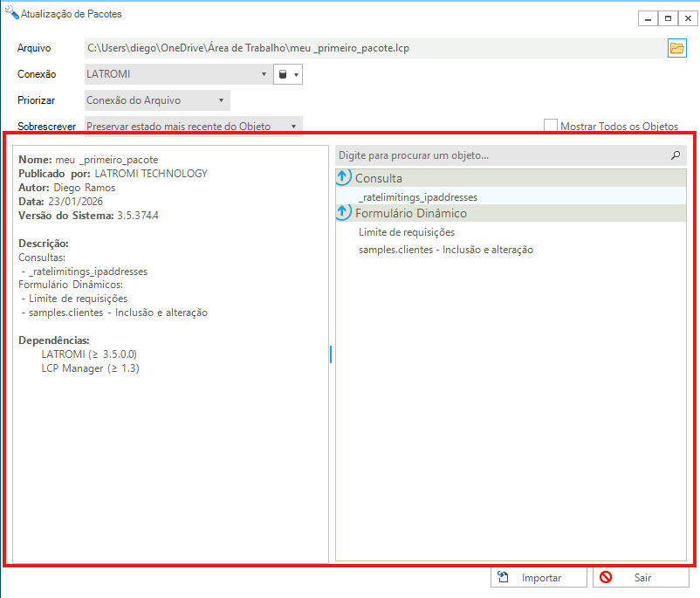Click the up-arrow icon beside Formulário Dinâmico
Viewport: 700px width, 598px height.
tap(344, 213)
